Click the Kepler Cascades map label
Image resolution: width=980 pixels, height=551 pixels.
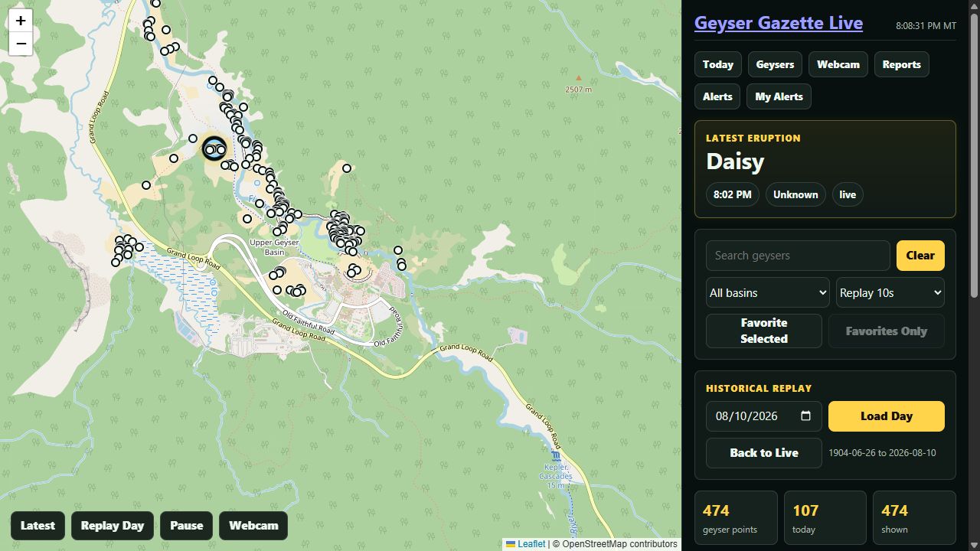click(x=554, y=476)
